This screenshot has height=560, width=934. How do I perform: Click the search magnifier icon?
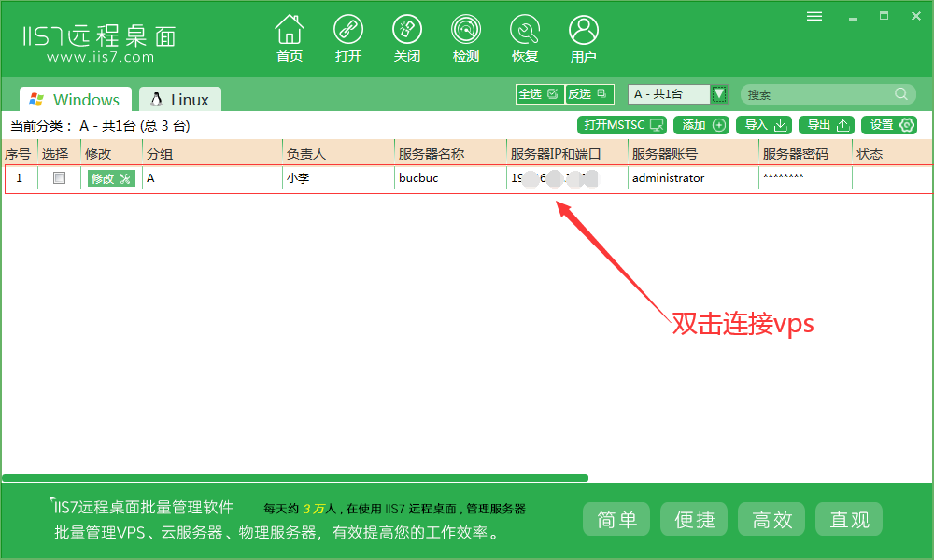pos(901,94)
